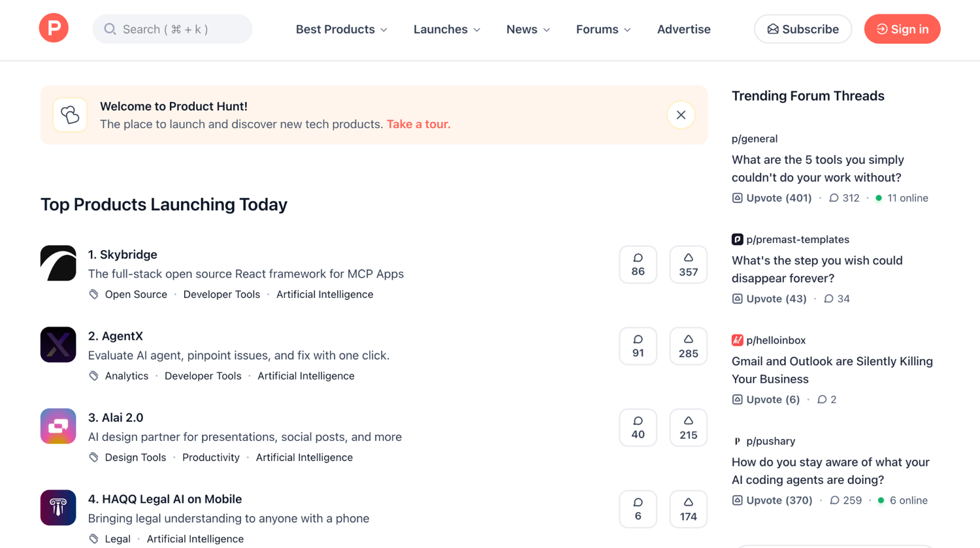The height and width of the screenshot is (548, 980).
Task: Open Gmail and Outlook Silently Killing thread
Action: point(832,370)
